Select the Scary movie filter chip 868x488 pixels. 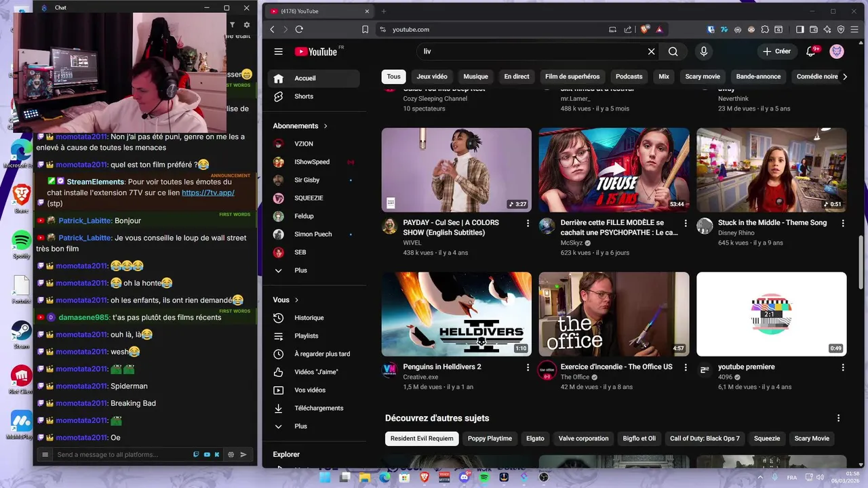tap(703, 77)
